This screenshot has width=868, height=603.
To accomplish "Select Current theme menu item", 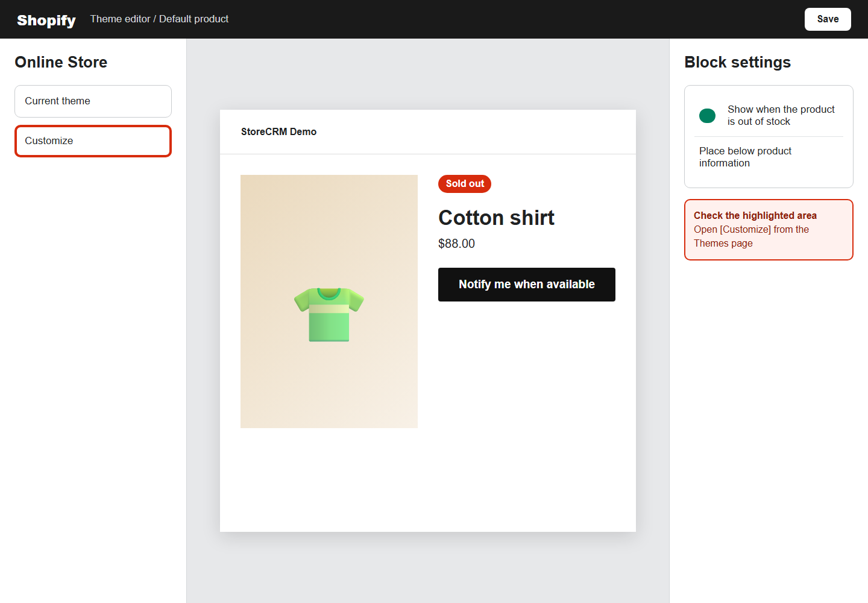I will [93, 101].
